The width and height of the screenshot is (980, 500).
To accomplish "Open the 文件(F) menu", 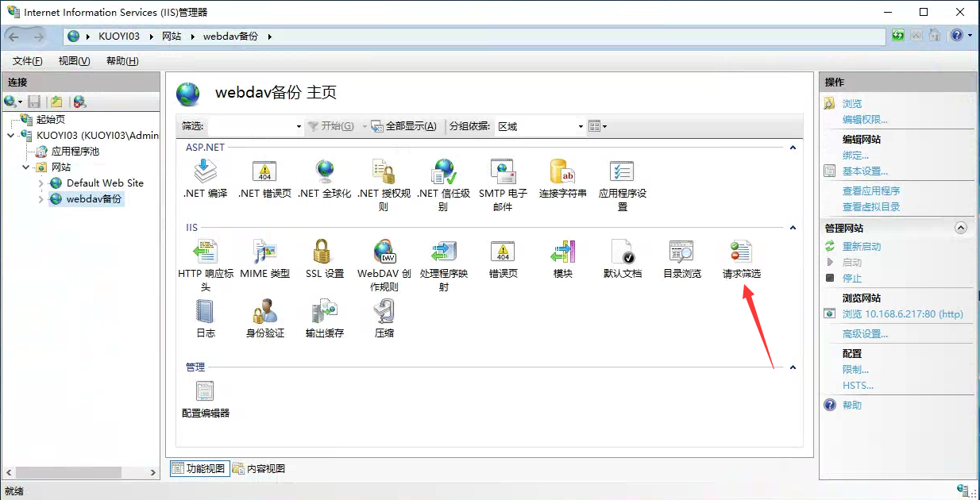I will point(28,61).
